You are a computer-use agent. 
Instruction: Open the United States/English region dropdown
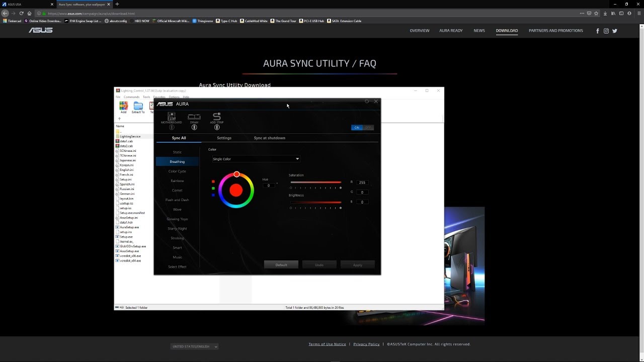point(194,346)
